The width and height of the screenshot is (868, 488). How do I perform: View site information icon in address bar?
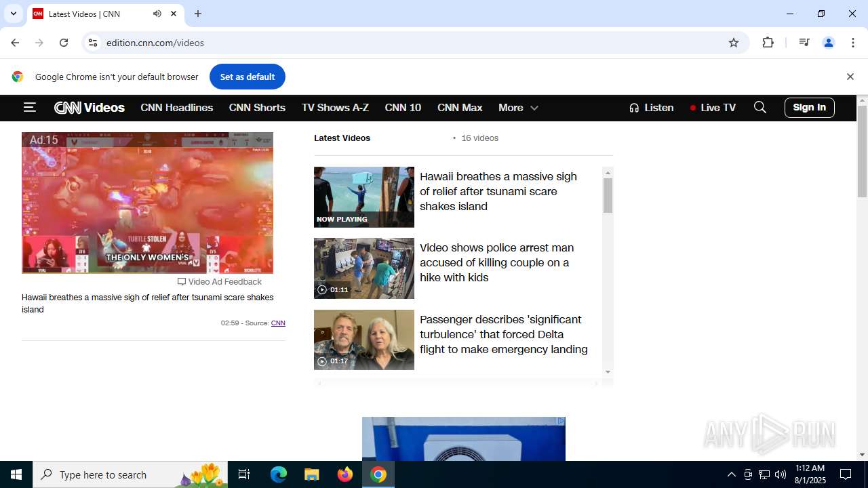[x=93, y=43]
